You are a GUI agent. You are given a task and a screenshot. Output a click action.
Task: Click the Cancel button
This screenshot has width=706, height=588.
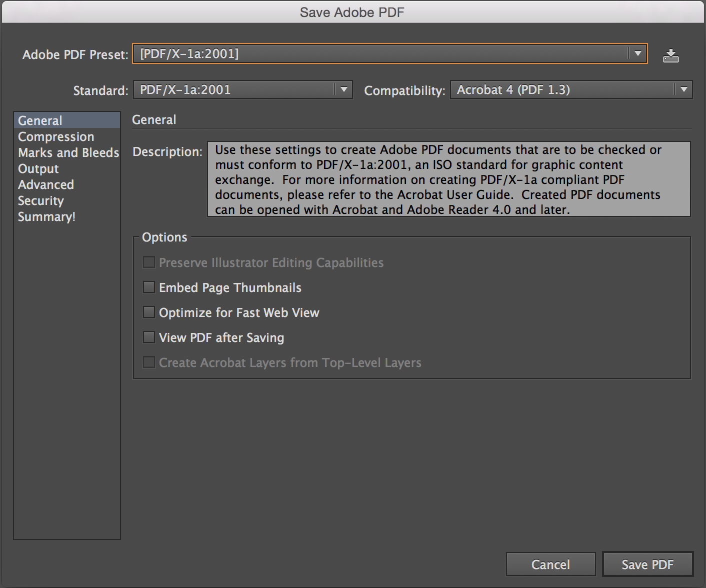point(550,564)
